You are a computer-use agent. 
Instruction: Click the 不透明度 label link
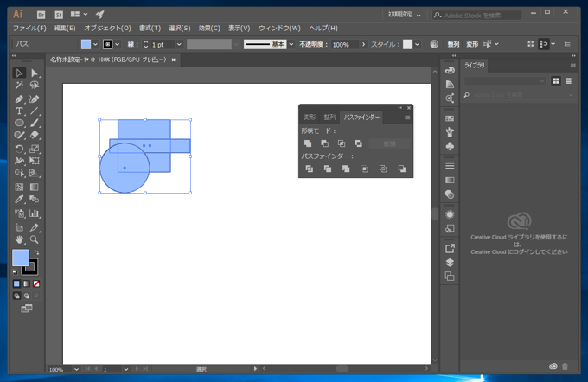click(313, 44)
